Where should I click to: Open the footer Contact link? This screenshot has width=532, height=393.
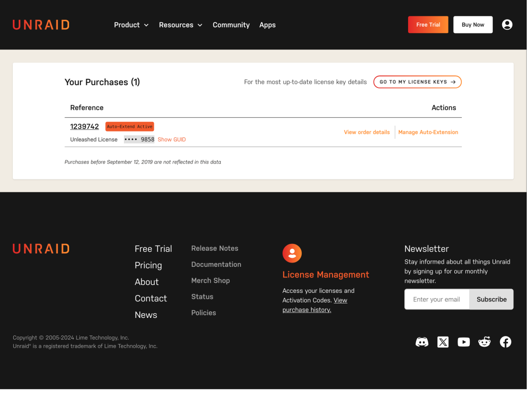[151, 298]
